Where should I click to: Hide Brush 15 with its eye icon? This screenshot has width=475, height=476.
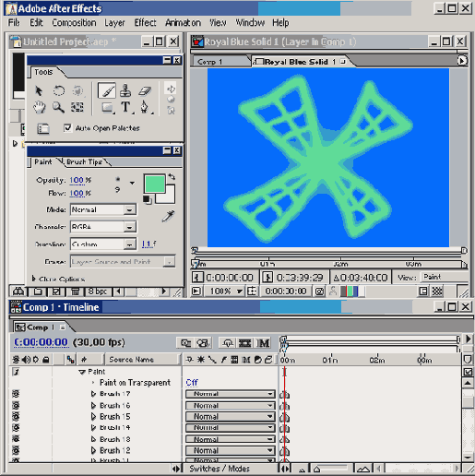[x=16, y=416]
